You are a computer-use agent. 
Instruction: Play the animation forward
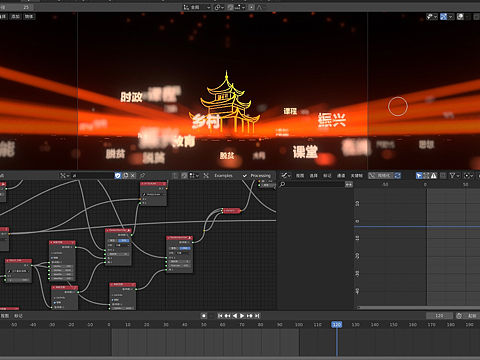click(x=242, y=316)
